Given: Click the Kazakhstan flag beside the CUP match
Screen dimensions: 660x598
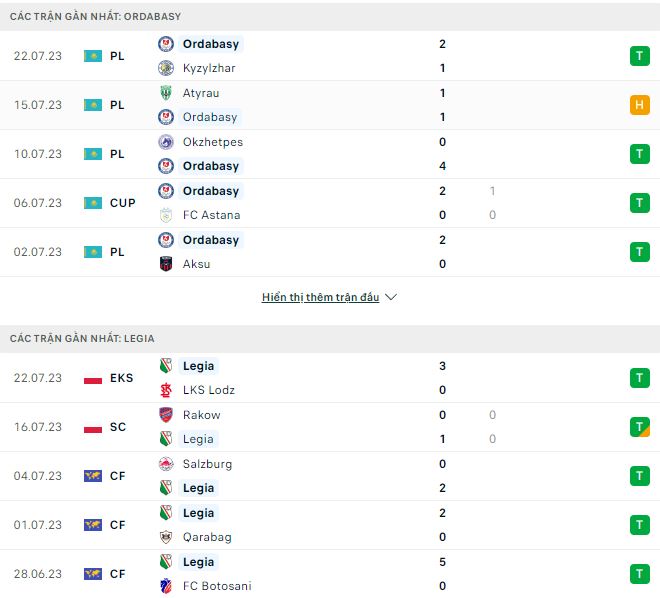Looking at the screenshot, I should (x=93, y=203).
